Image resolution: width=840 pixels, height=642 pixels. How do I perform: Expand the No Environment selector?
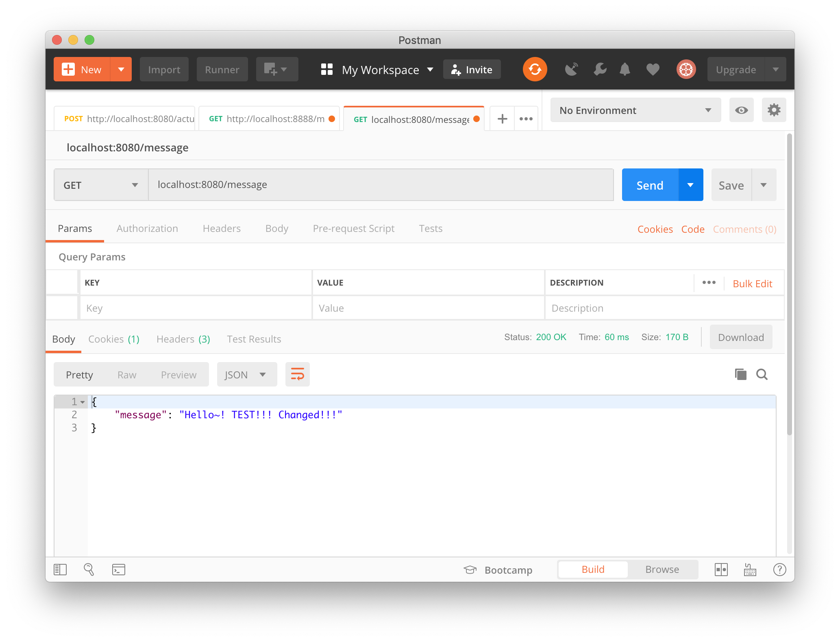635,110
